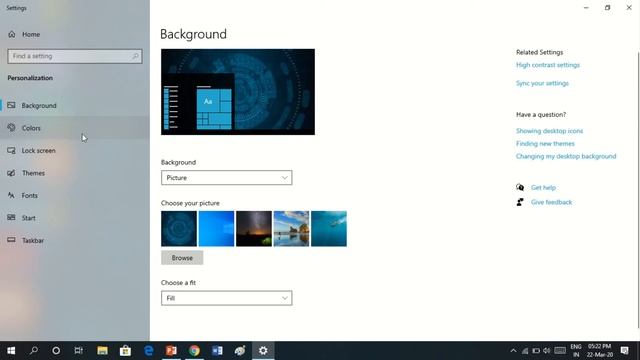Open Microsoft Edge from the taskbar

coord(149,351)
